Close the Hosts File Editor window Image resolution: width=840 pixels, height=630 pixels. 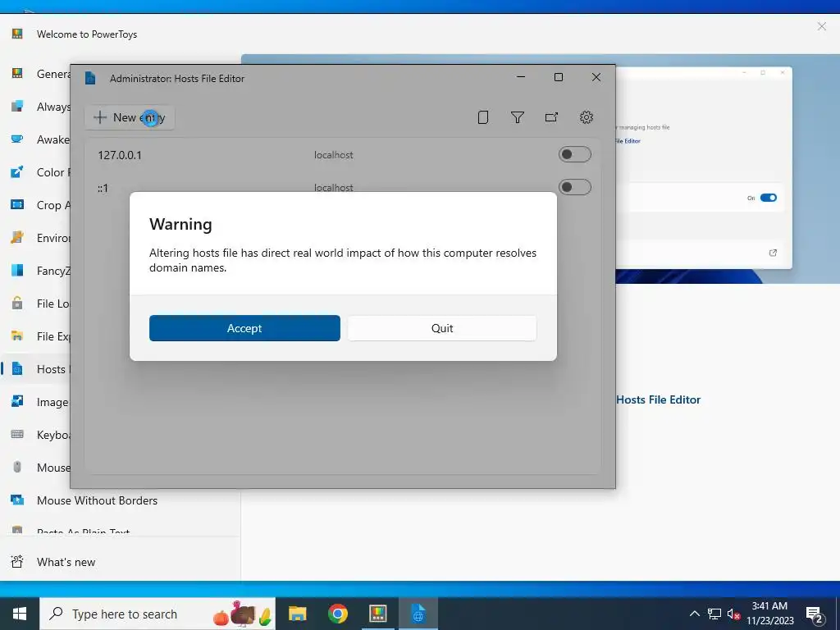[596, 77]
